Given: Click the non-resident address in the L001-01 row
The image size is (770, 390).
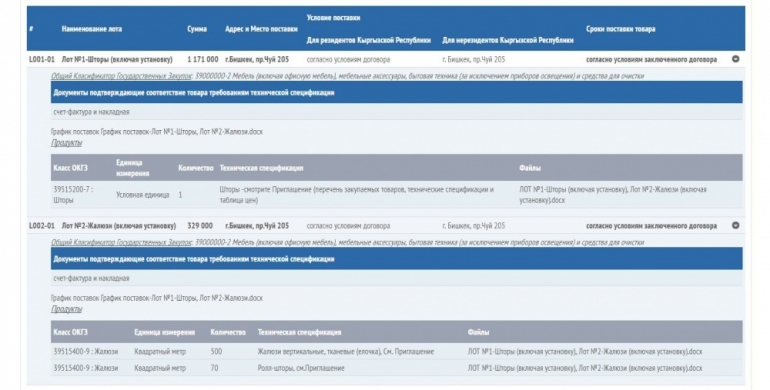Looking at the screenshot, I should click(473, 59).
